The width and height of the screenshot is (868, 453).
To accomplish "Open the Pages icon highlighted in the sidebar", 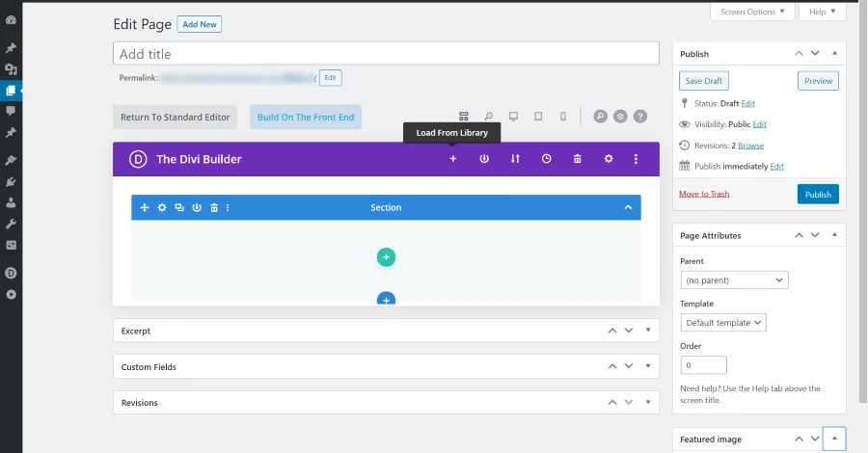I will [x=11, y=91].
